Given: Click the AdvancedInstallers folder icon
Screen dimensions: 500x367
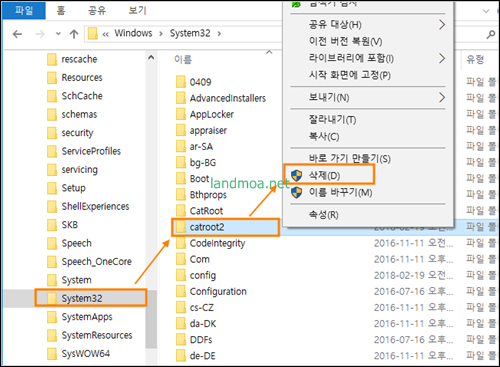Looking at the screenshot, I should tap(181, 98).
